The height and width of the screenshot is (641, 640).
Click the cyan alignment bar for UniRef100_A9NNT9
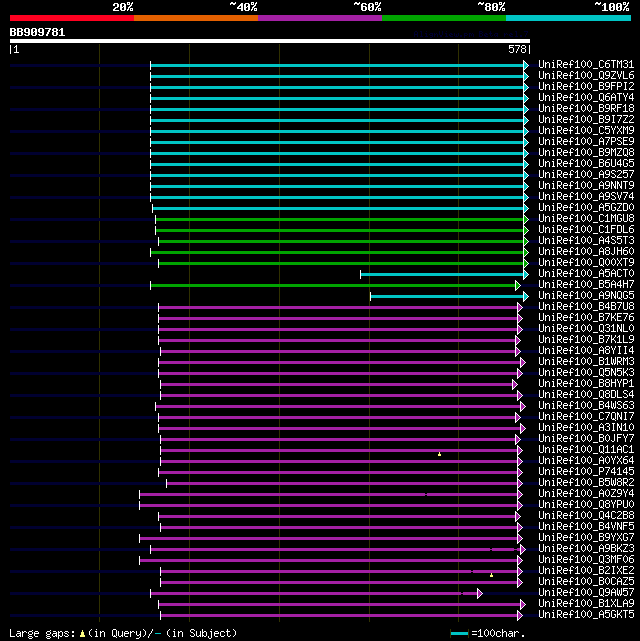(x=337, y=186)
